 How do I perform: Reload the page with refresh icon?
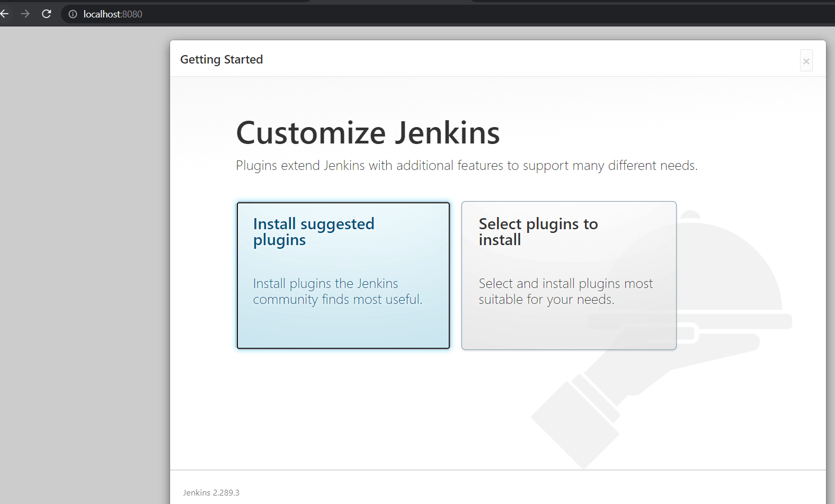(47, 14)
